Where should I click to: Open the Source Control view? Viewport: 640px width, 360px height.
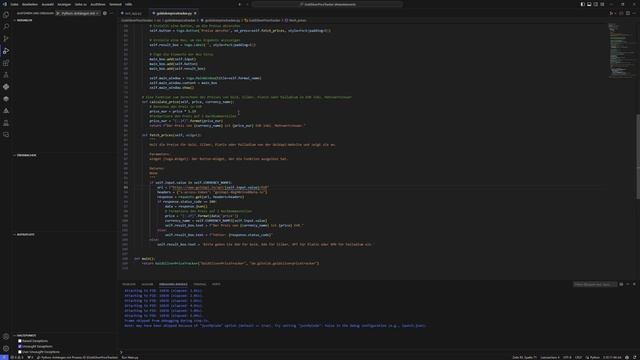click(x=6, y=38)
